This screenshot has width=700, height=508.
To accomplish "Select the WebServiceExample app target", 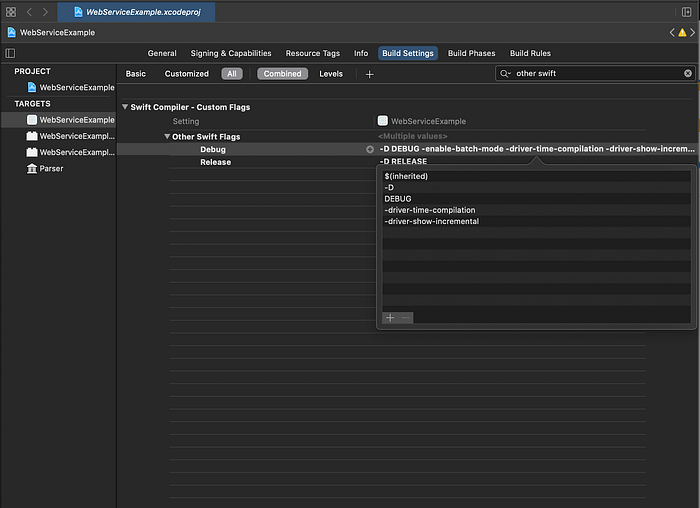I will pyautogui.click(x=59, y=120).
